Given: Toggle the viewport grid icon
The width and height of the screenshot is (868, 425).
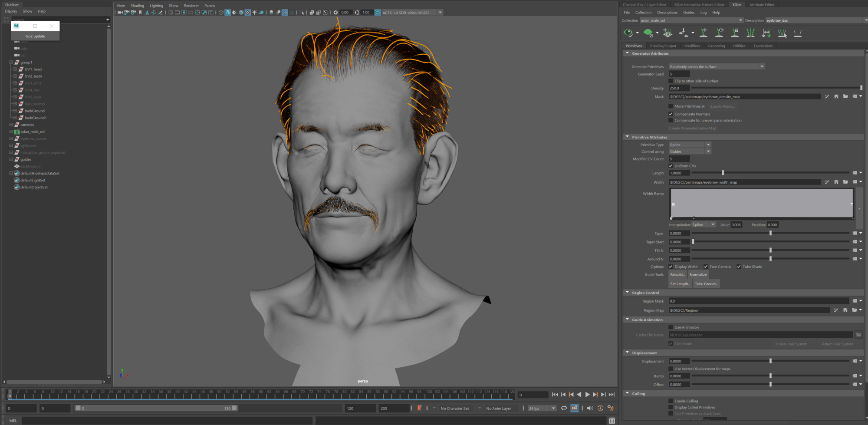Looking at the screenshot, I should pyautogui.click(x=171, y=13).
